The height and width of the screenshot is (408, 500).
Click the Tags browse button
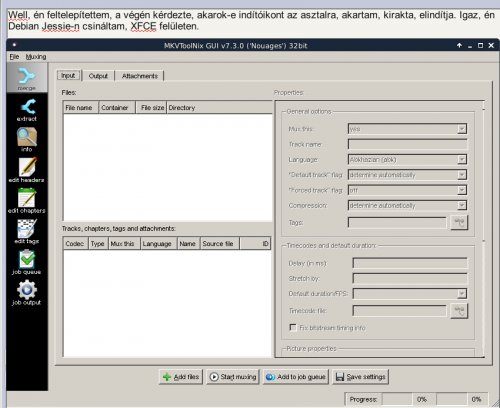tap(459, 222)
